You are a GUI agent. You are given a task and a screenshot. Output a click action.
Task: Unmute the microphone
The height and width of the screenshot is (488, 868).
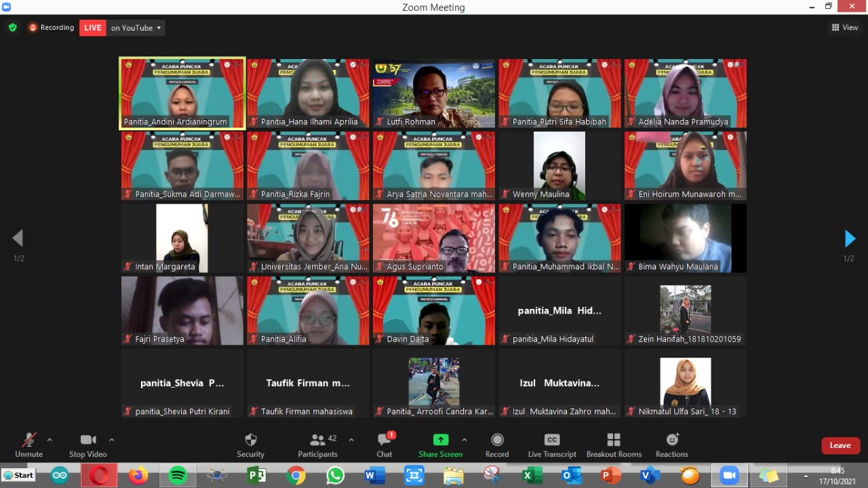coord(28,445)
